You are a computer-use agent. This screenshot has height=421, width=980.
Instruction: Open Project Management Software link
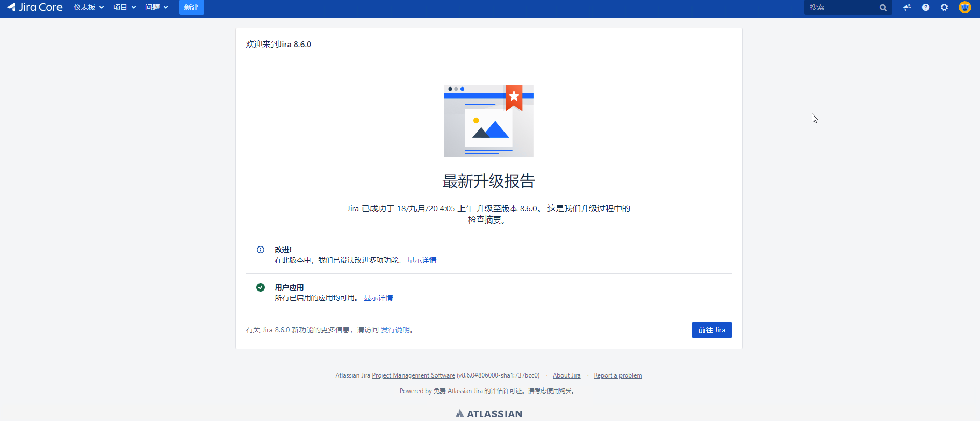pos(413,375)
